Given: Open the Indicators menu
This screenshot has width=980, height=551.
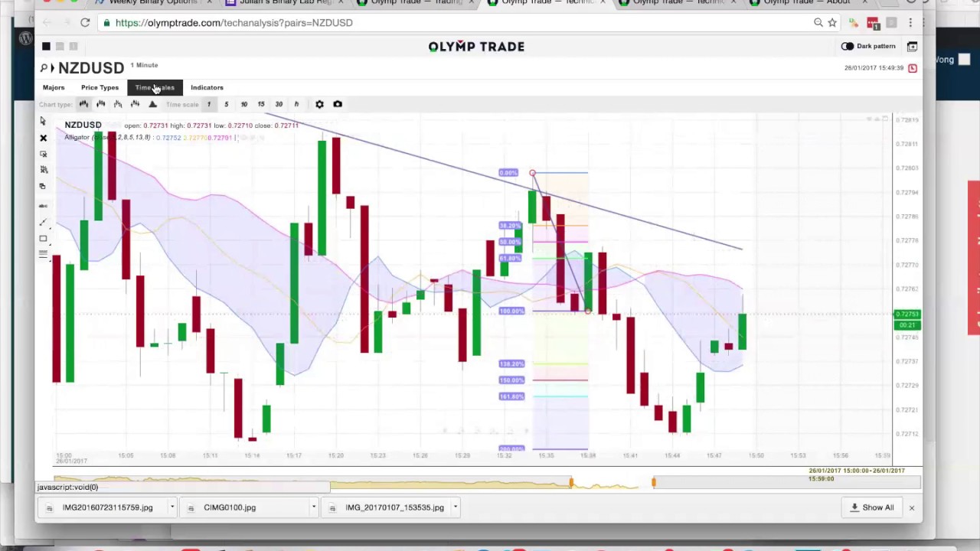Looking at the screenshot, I should point(207,87).
